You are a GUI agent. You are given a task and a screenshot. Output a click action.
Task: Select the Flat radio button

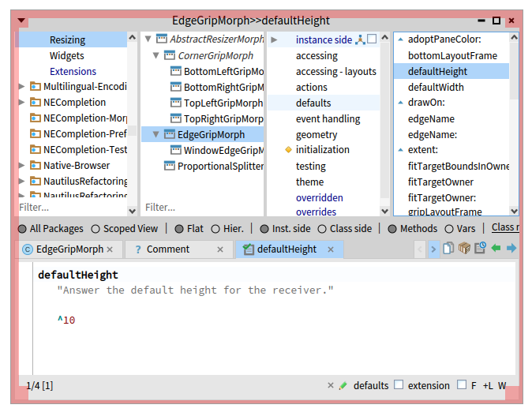tap(179, 230)
